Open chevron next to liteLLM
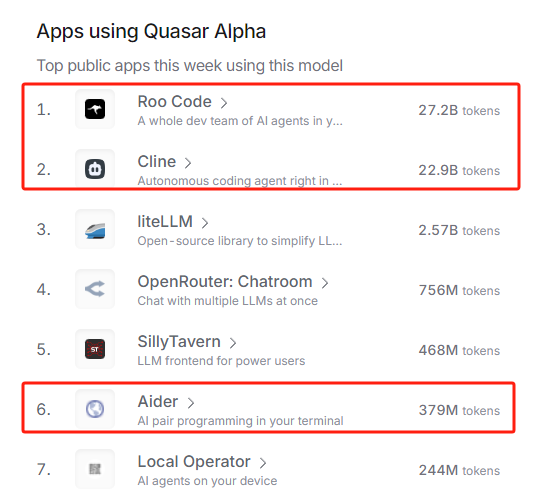 point(205,223)
